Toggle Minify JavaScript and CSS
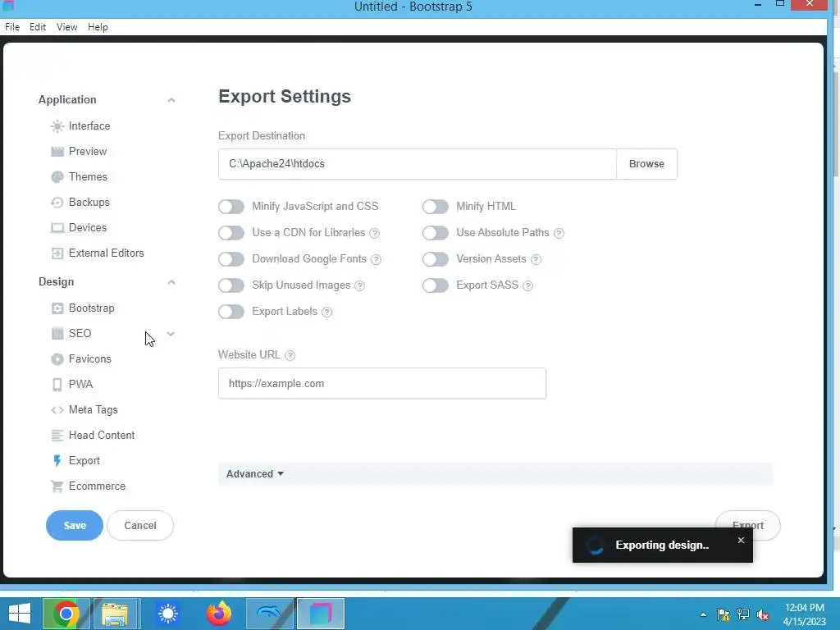Viewport: 840px width, 630px height. click(x=231, y=207)
